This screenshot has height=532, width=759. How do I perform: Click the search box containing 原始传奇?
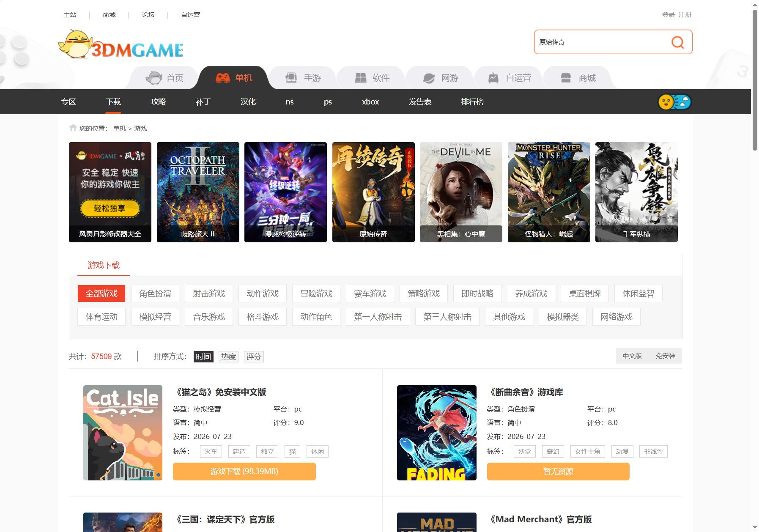600,42
